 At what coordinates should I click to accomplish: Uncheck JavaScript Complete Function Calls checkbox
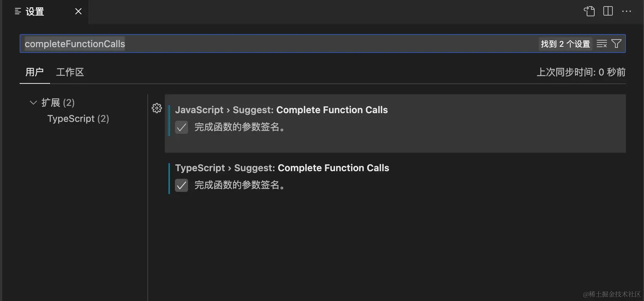pyautogui.click(x=182, y=127)
